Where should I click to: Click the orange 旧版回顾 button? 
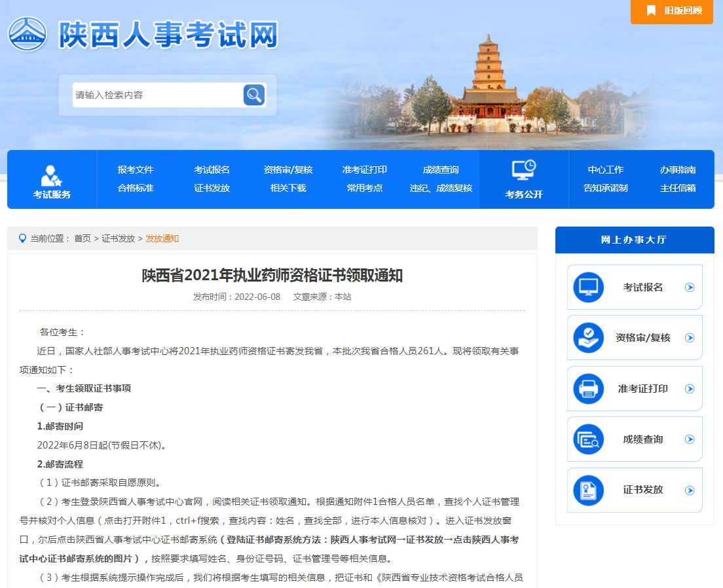(672, 11)
